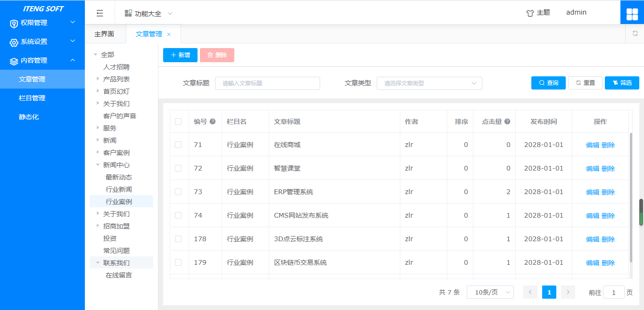Click the refresh icon below admin
This screenshot has height=310, width=644.
pos(636,33)
